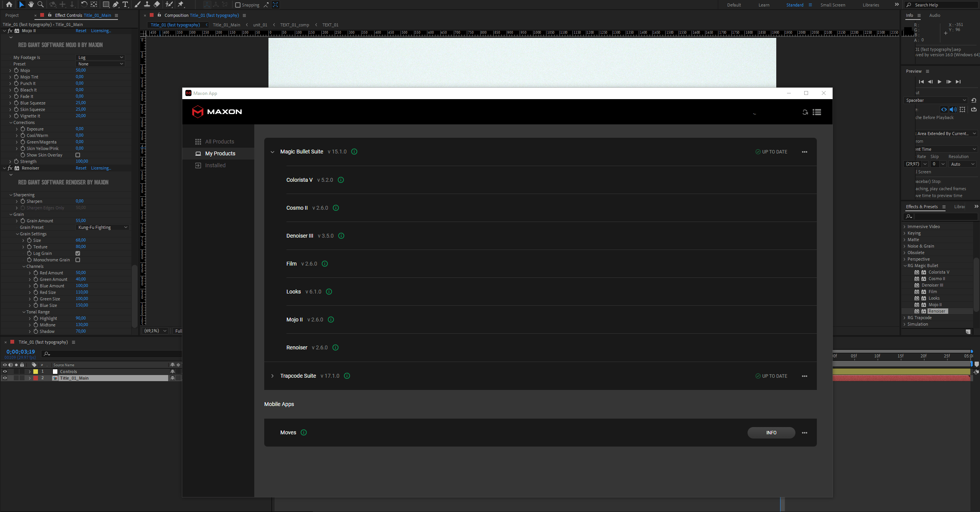This screenshot has width=980, height=512.
Task: Click the INFO button for Moves
Action: (771, 433)
